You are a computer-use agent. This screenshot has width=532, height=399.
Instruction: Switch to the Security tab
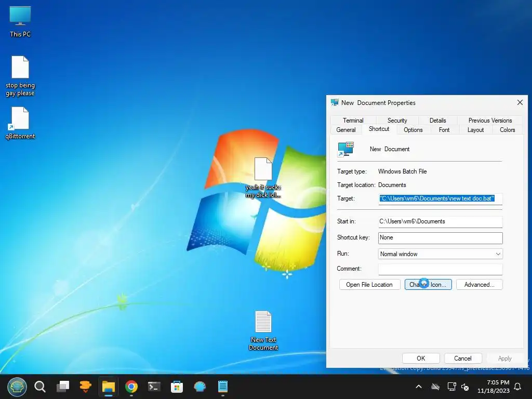[397, 121]
